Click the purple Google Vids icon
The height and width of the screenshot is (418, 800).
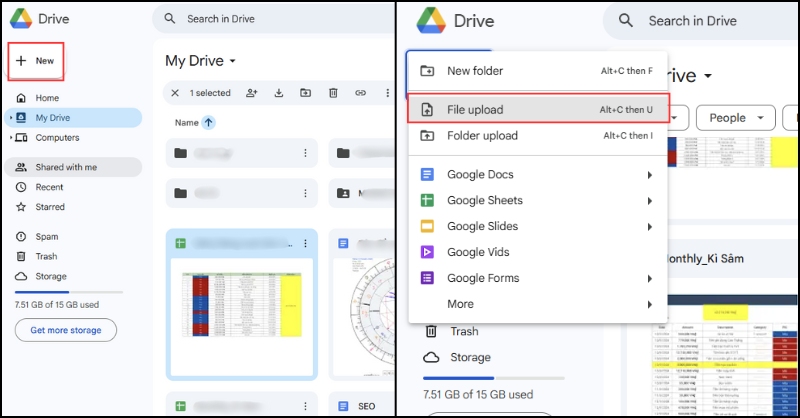click(427, 252)
